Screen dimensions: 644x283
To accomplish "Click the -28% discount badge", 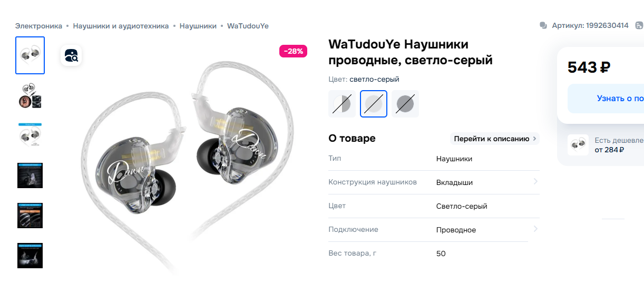I will tap(293, 51).
